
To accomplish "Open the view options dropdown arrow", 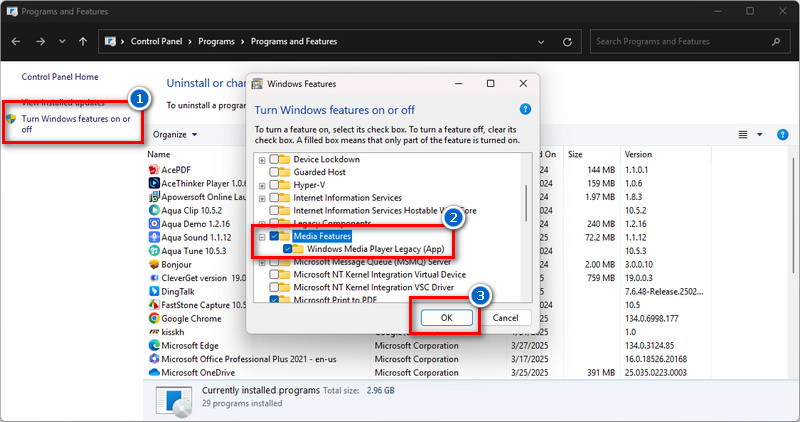I will 760,135.
